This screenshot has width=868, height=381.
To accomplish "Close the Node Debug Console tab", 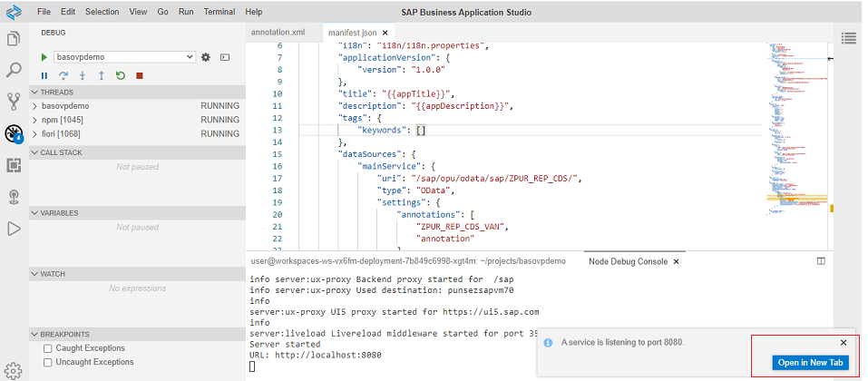I will [676, 261].
